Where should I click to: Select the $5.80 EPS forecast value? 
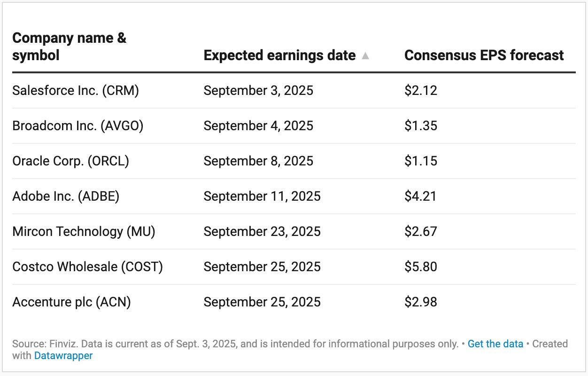421,266
